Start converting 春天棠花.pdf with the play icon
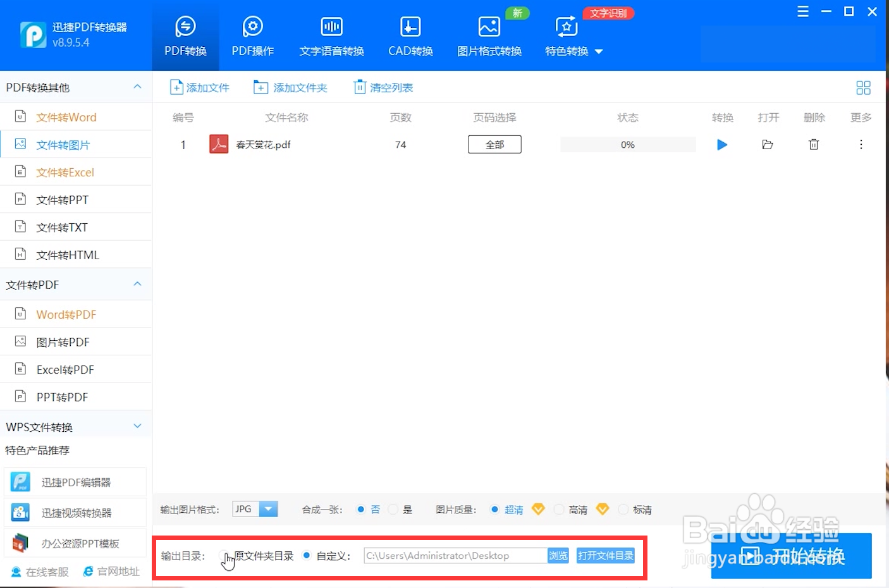This screenshot has width=889, height=588. pyautogui.click(x=722, y=144)
